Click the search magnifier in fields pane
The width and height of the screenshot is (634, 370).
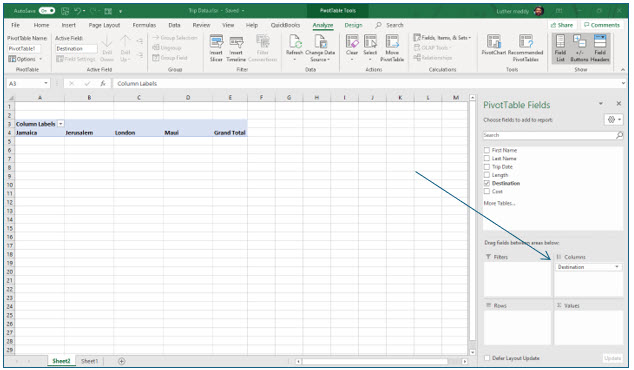[619, 135]
